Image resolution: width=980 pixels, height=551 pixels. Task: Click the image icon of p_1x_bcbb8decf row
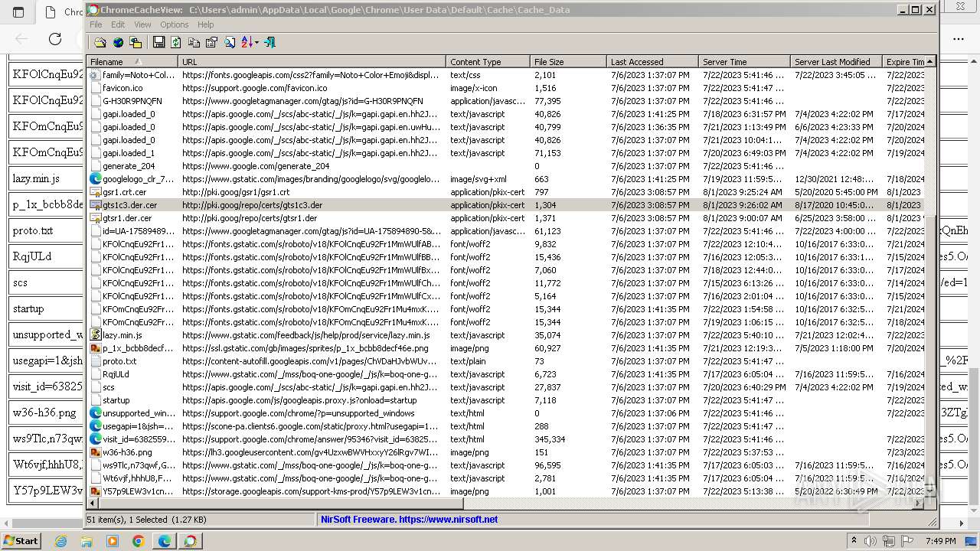pos(96,348)
